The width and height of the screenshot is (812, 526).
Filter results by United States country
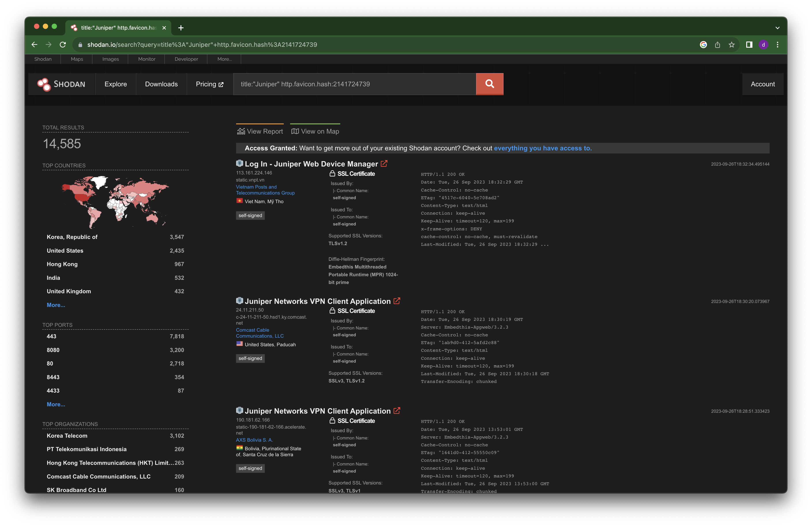coord(115,251)
